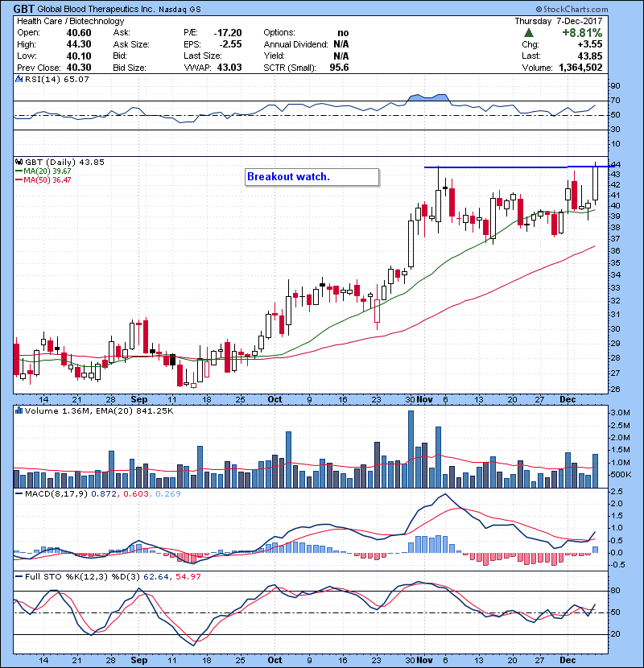Click the 90 label on the RSI axis

pyautogui.click(x=616, y=86)
